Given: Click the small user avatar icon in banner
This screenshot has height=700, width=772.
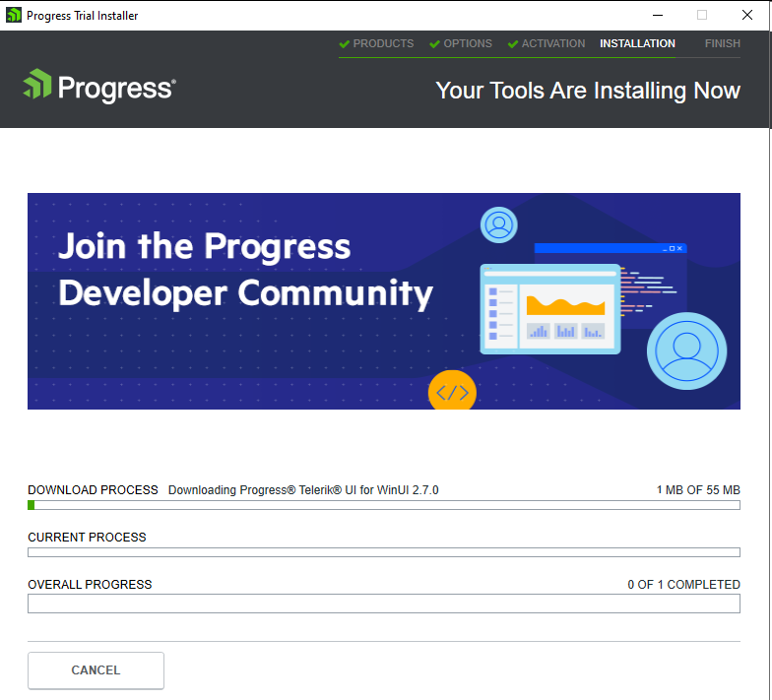Looking at the screenshot, I should 498,224.
